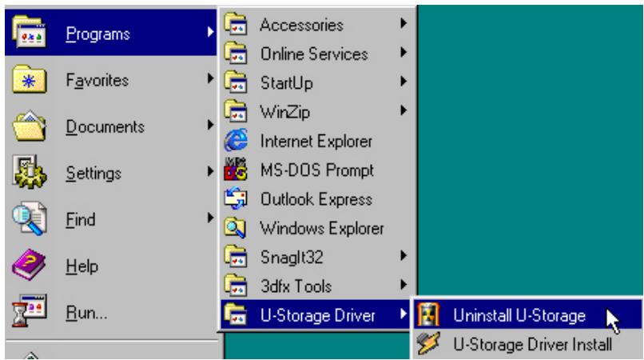Click the Documents open folder icon
This screenshot has height=360, width=644.
[x=29, y=126]
